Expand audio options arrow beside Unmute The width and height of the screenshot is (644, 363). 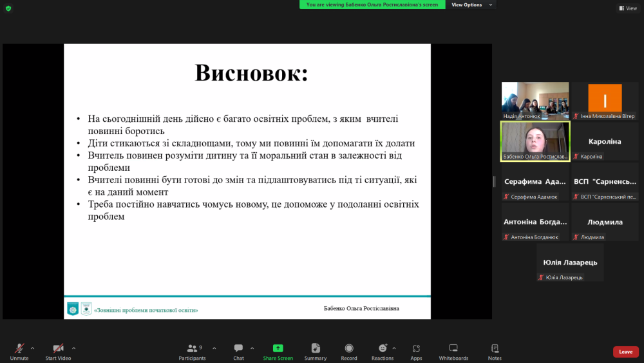33,348
